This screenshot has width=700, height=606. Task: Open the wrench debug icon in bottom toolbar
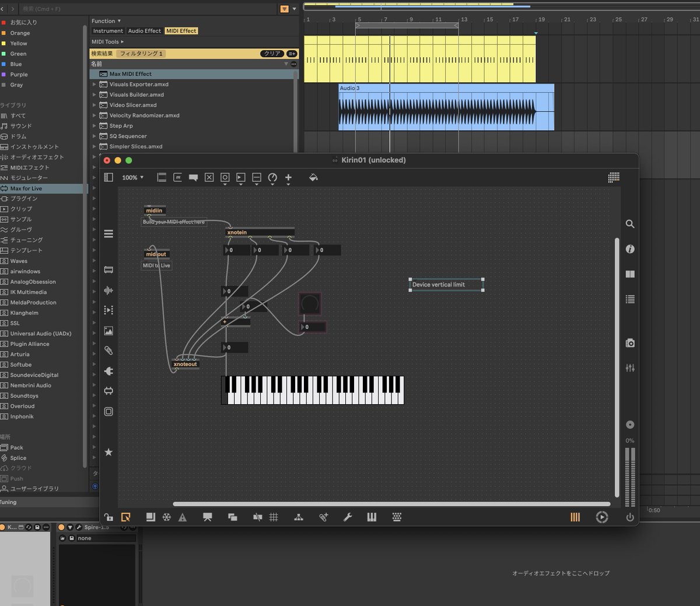(348, 517)
